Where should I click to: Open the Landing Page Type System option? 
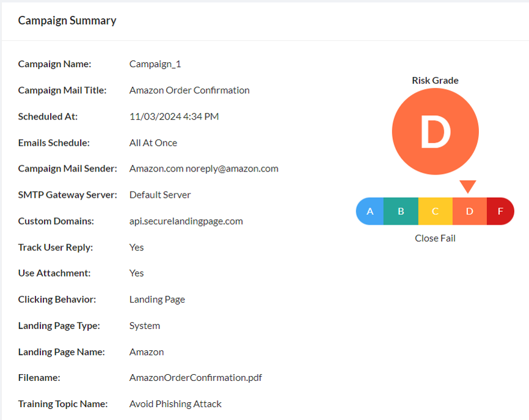[144, 325]
